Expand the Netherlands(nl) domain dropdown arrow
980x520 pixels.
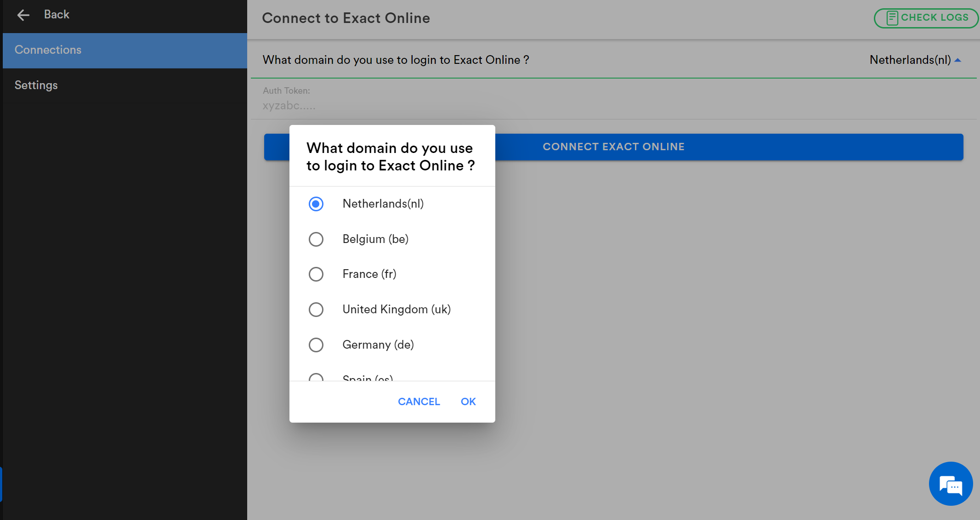[x=958, y=60]
